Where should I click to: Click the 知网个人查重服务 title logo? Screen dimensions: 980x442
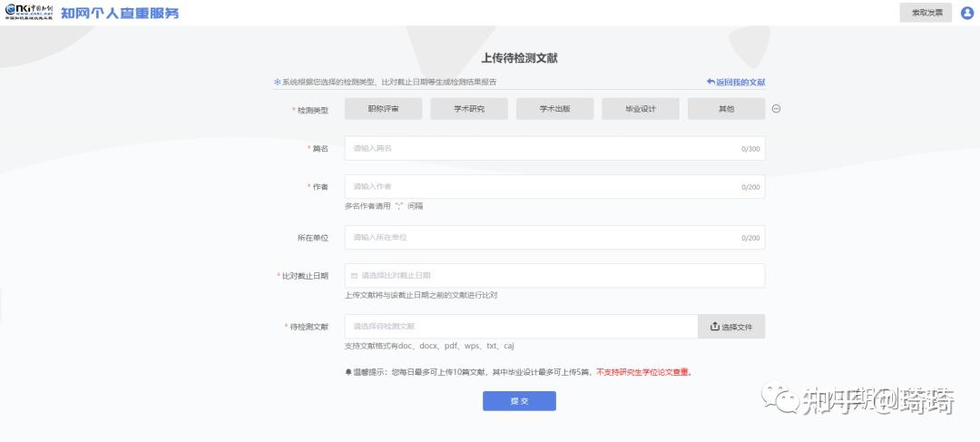[x=120, y=13]
